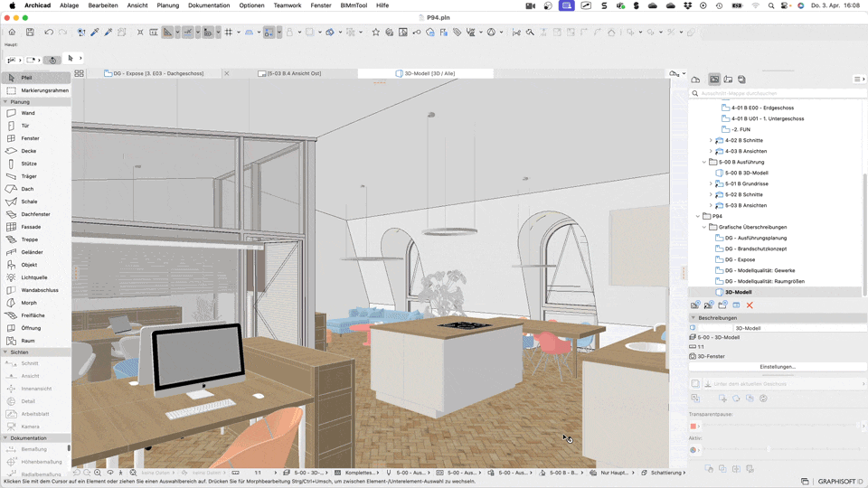868x488 pixels.
Task: Open the Teamwork menu
Action: click(288, 5)
